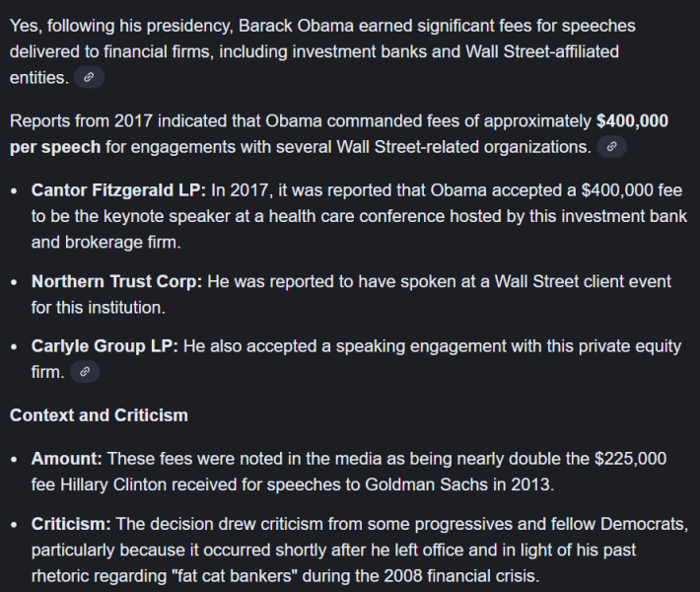The image size is (700, 592).
Task: Click the words "Goldman Sachs" in the Amount item
Action: [x=436, y=484]
